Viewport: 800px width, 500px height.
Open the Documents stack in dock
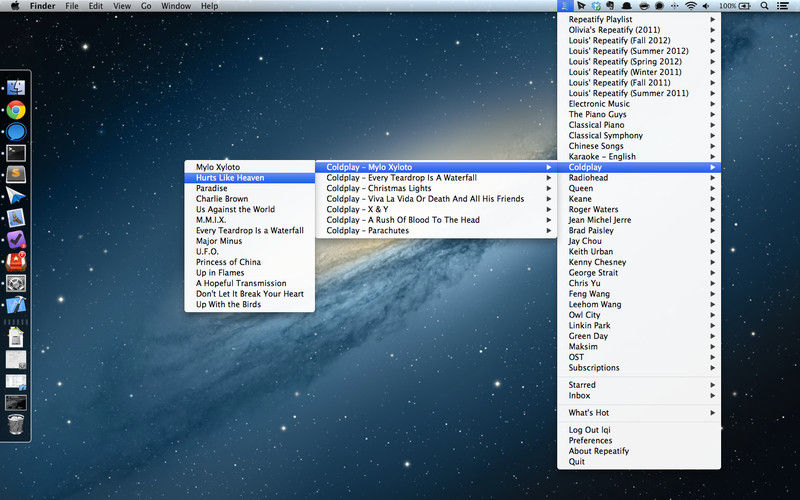pos(16,337)
